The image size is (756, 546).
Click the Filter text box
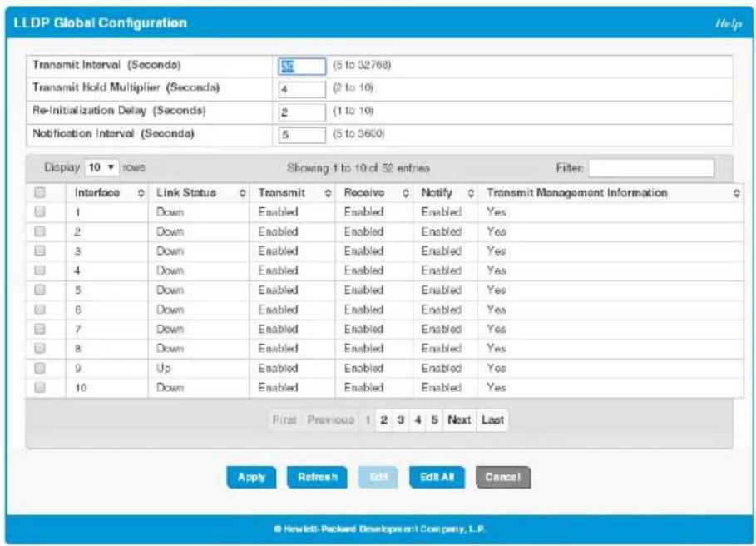[x=651, y=168]
